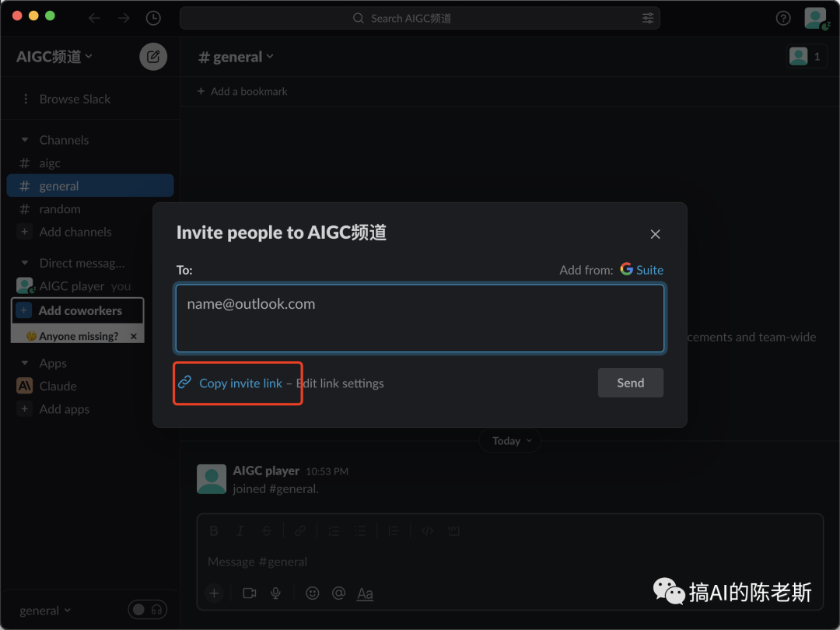Collapse the Apps section
This screenshot has height=630, width=840.
point(25,362)
